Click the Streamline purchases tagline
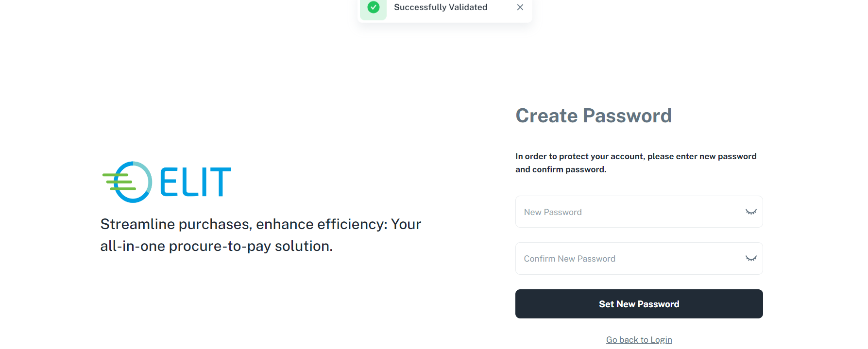Screen dimensions: 868x349 click(260, 224)
